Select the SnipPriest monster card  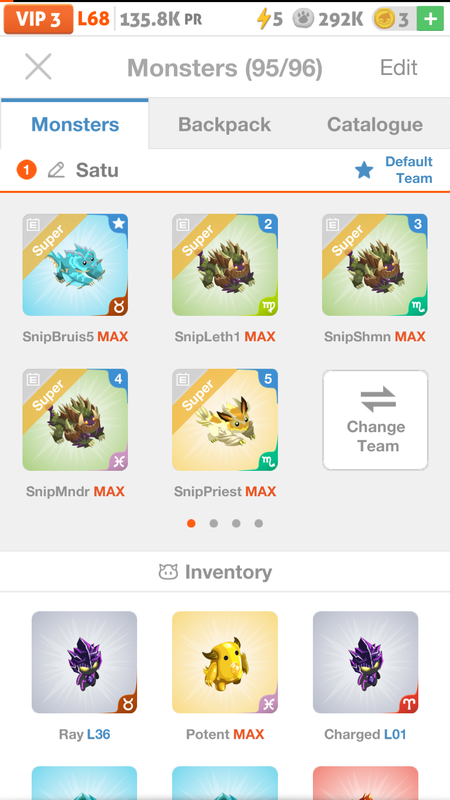pos(225,419)
